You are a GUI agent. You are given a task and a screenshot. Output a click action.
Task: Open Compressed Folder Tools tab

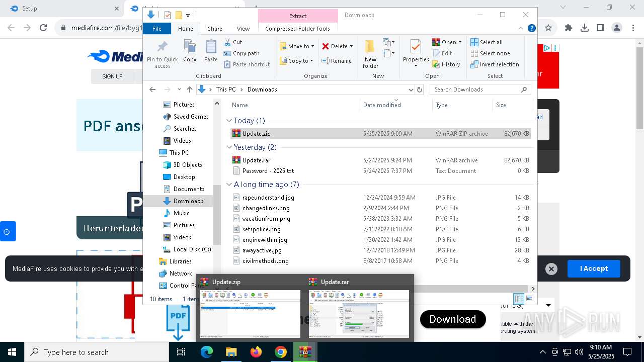[x=298, y=29]
